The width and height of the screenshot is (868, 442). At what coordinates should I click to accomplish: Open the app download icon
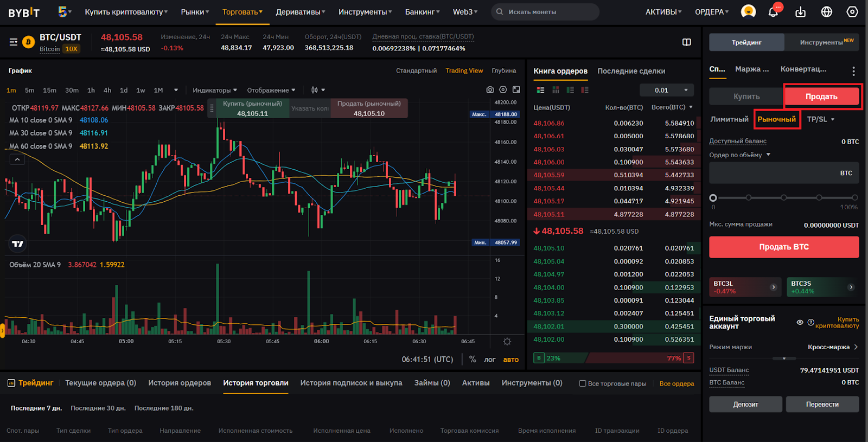pos(800,12)
